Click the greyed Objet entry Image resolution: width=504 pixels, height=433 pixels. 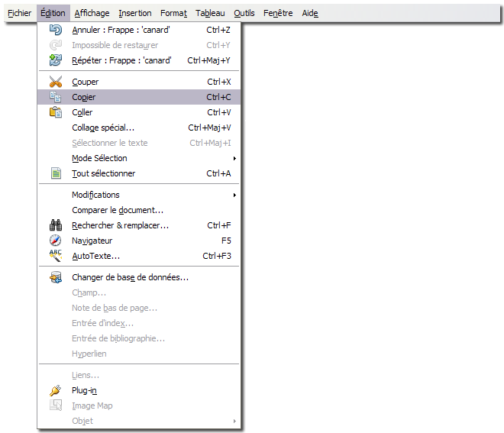click(x=139, y=421)
